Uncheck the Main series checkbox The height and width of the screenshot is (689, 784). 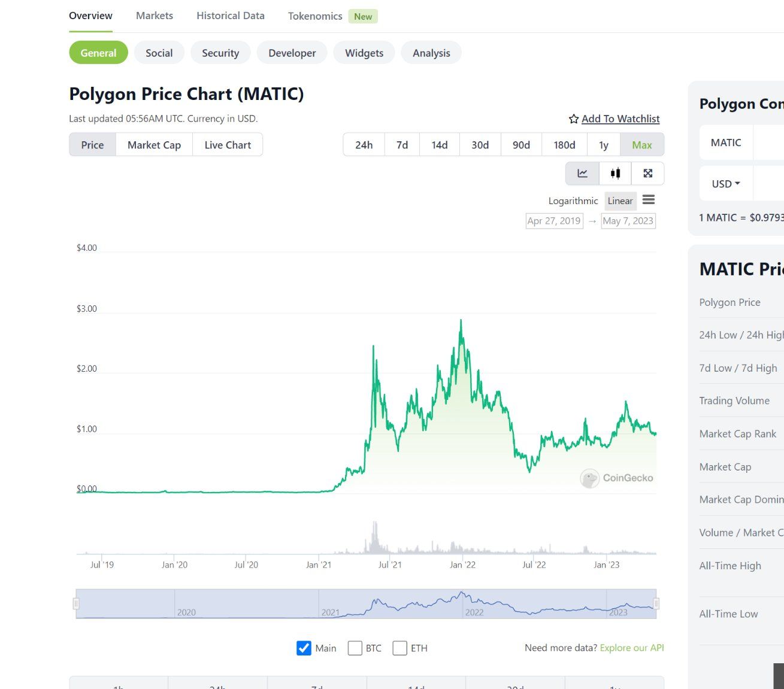(x=304, y=648)
